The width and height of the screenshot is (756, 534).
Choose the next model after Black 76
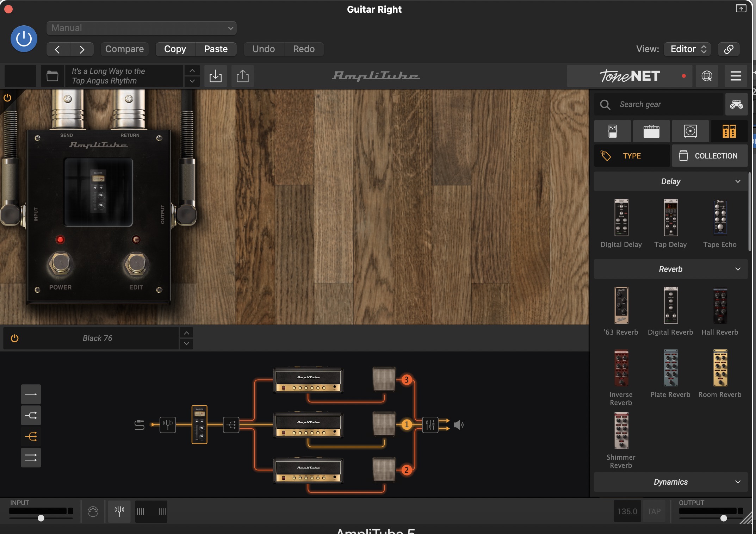pos(186,343)
